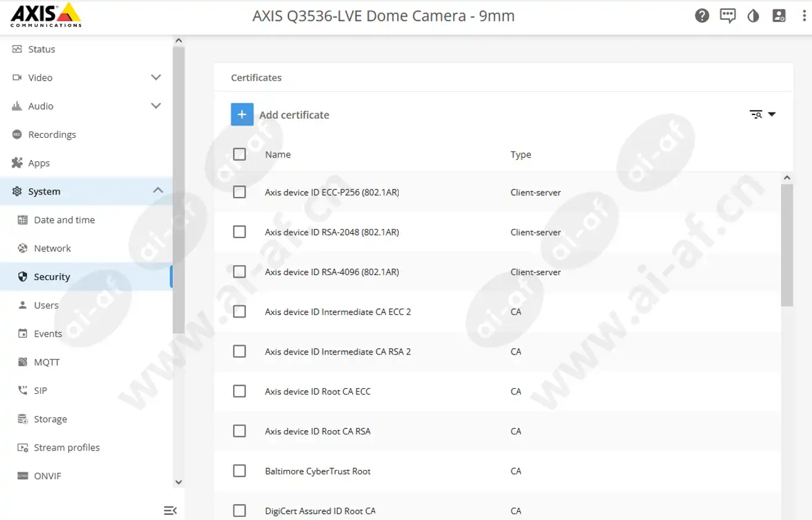
Task: Click the Type column header
Action: (x=521, y=154)
